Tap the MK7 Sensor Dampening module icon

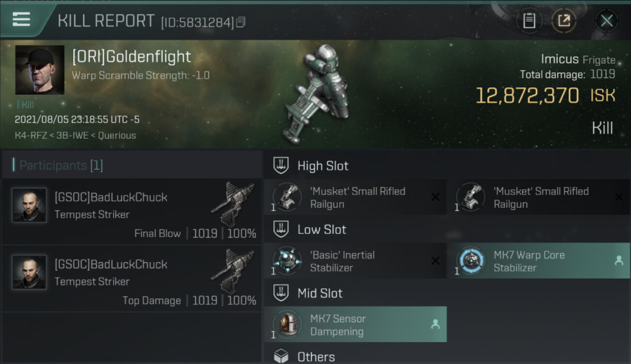pyautogui.click(x=286, y=325)
